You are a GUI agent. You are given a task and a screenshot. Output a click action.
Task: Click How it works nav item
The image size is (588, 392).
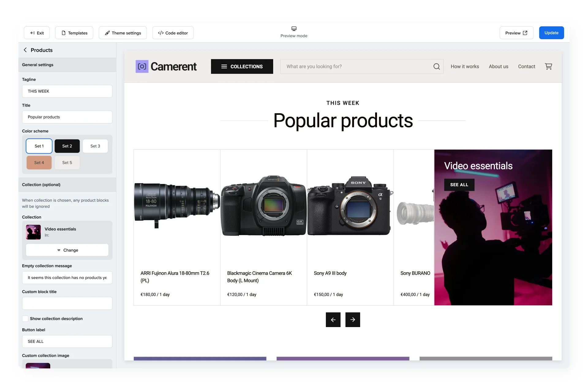point(465,66)
